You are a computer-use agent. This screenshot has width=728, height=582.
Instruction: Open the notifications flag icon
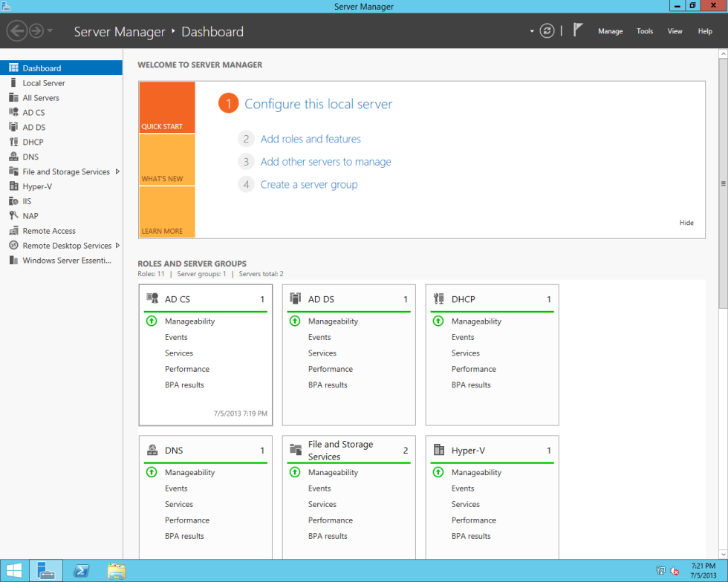577,30
